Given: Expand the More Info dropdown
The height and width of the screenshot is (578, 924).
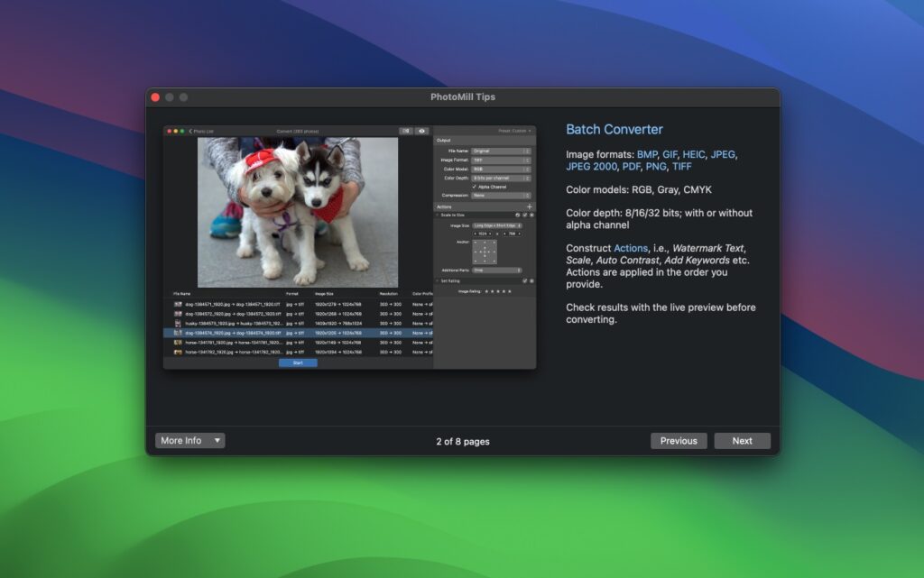Looking at the screenshot, I should (189, 440).
